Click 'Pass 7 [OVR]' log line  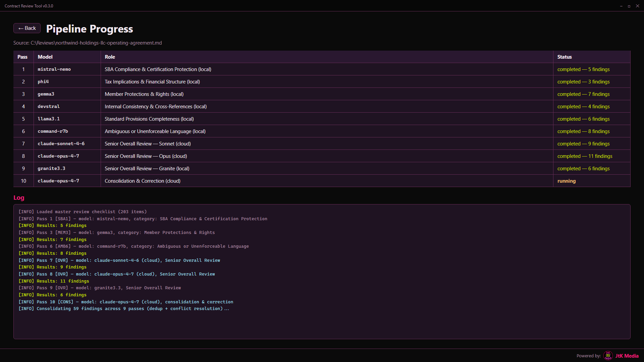(119, 260)
